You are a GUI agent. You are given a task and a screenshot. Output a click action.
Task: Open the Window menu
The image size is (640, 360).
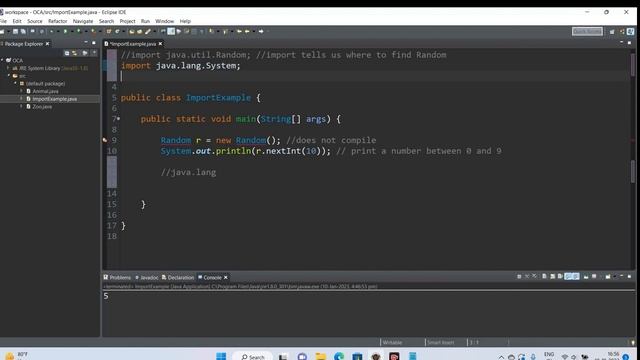(x=164, y=21)
